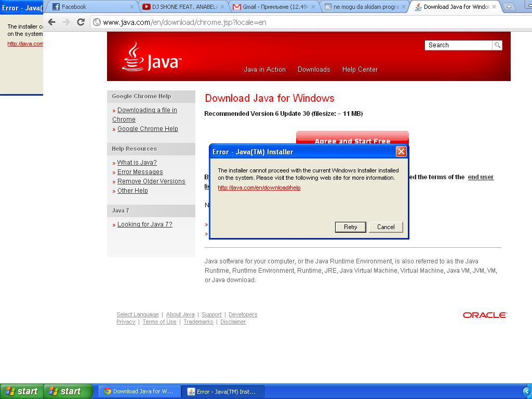The width and height of the screenshot is (532, 399).
Task: Close the Download Java tab
Action: 494,7
